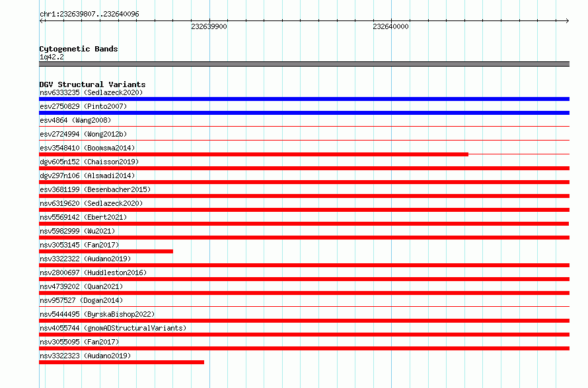Click the nsv3053145 (Fan2017) label
This screenshot has width=588, height=388.
[x=79, y=245]
